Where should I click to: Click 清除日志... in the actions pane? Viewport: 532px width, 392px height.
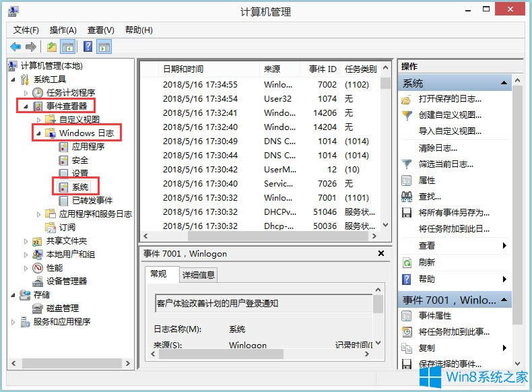tap(436, 148)
